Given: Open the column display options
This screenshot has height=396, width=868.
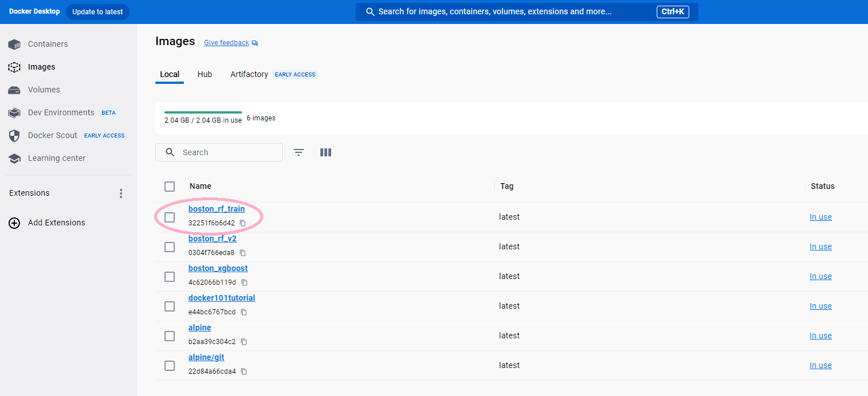Looking at the screenshot, I should pyautogui.click(x=326, y=152).
